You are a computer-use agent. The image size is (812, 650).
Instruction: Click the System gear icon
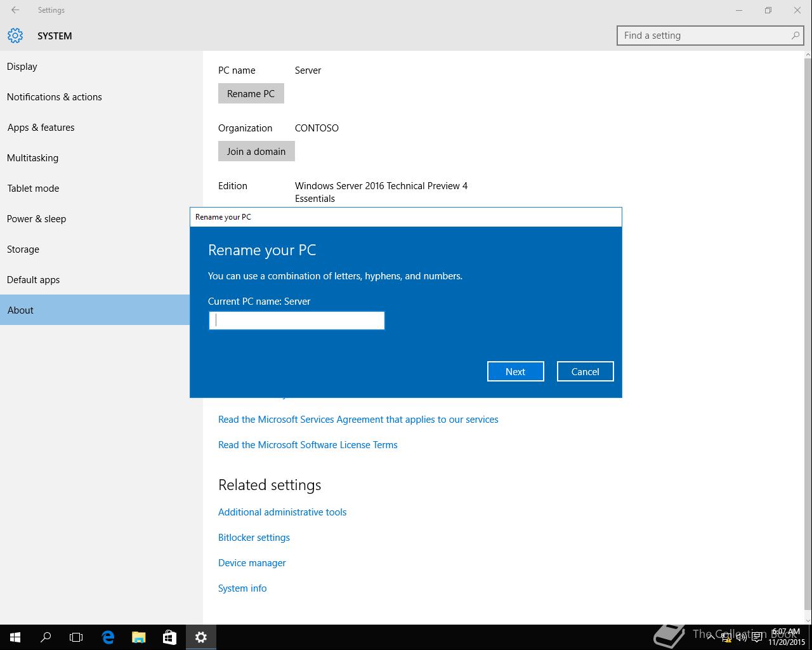[15, 36]
